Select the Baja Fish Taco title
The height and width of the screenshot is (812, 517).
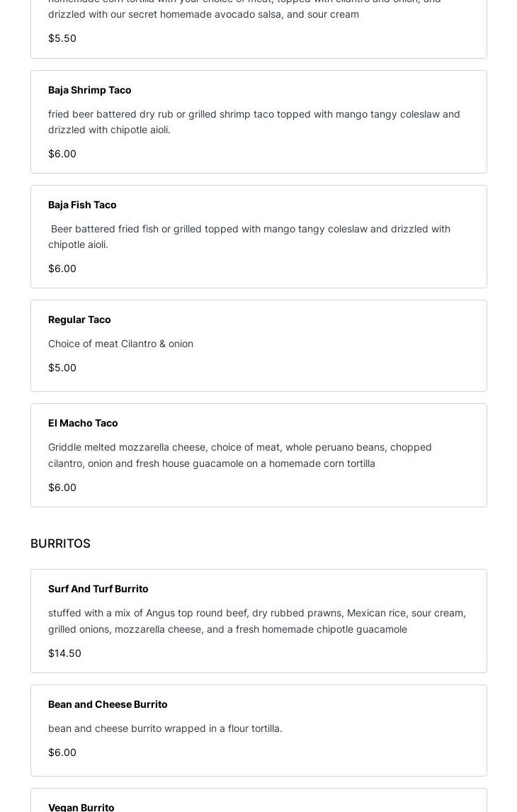tap(82, 205)
